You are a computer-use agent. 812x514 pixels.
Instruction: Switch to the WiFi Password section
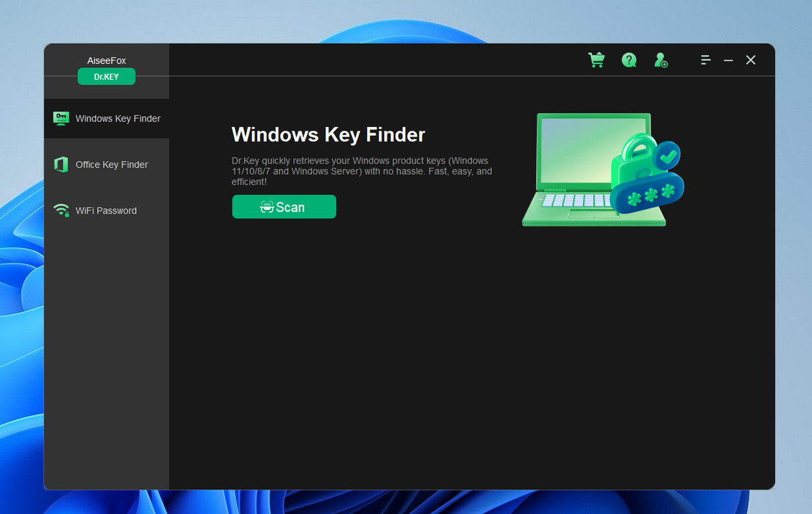click(x=106, y=210)
